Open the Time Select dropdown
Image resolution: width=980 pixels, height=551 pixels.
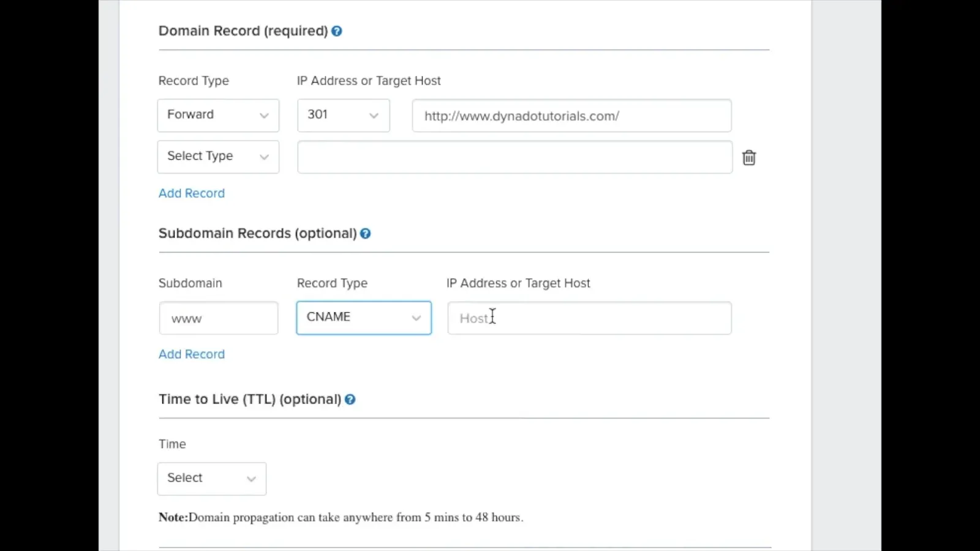[x=212, y=479]
